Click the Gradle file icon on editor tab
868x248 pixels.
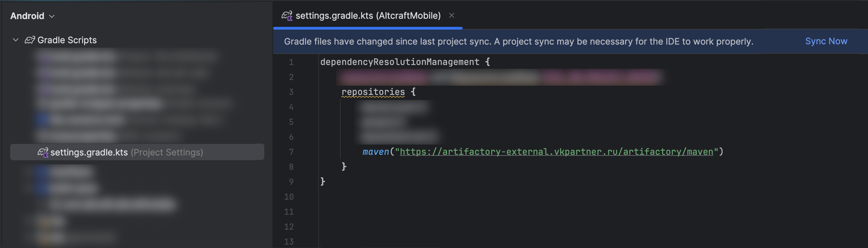286,16
